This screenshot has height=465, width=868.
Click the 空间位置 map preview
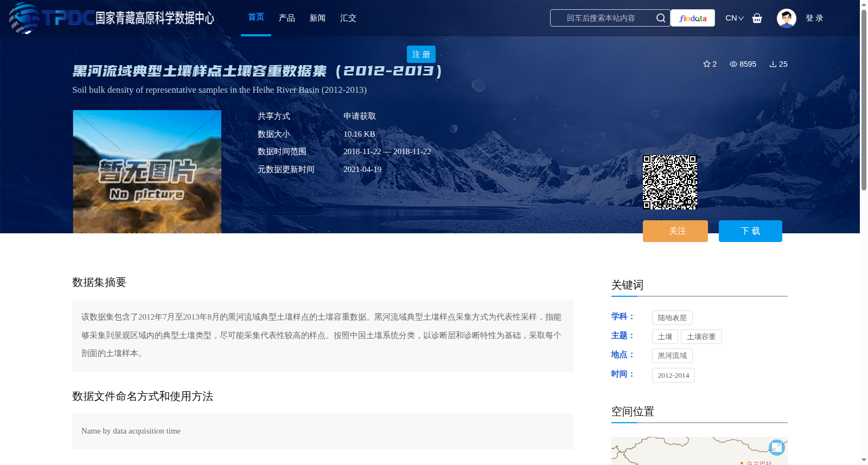click(699, 451)
